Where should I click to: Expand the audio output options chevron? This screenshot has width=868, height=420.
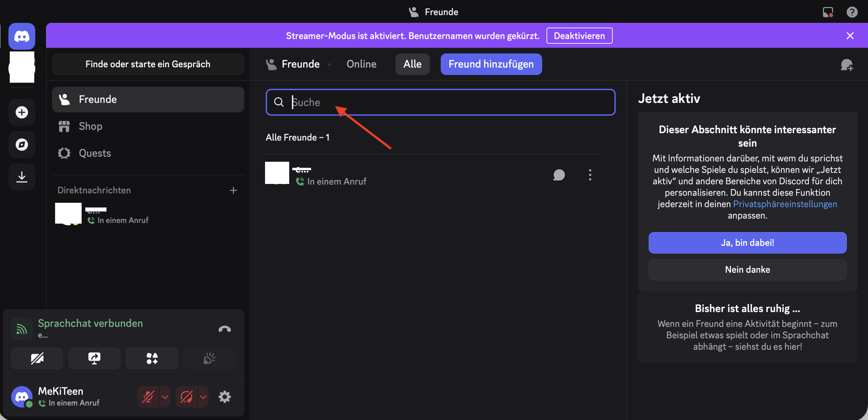click(203, 397)
